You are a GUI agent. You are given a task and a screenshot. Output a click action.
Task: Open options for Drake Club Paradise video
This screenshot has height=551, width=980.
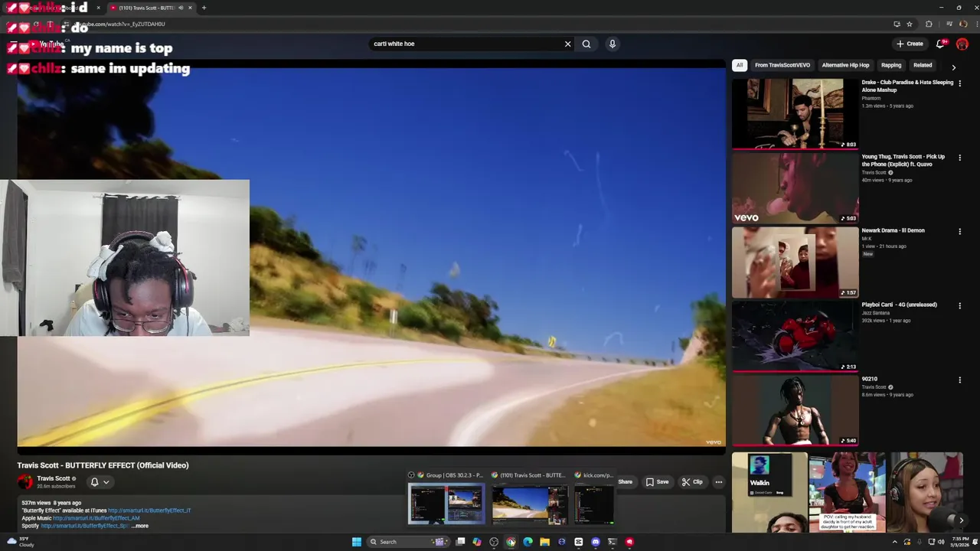click(959, 83)
